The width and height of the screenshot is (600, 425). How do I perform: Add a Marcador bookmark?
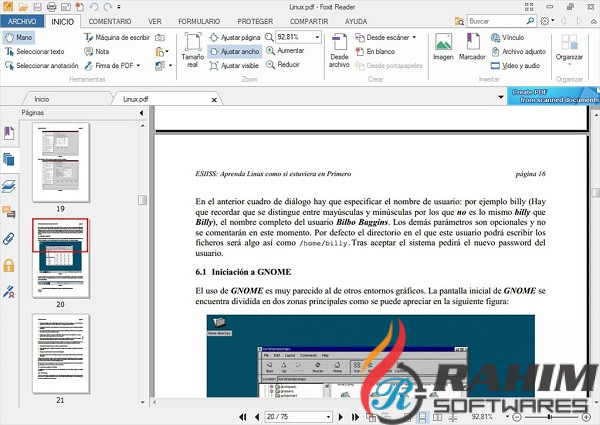tap(472, 47)
